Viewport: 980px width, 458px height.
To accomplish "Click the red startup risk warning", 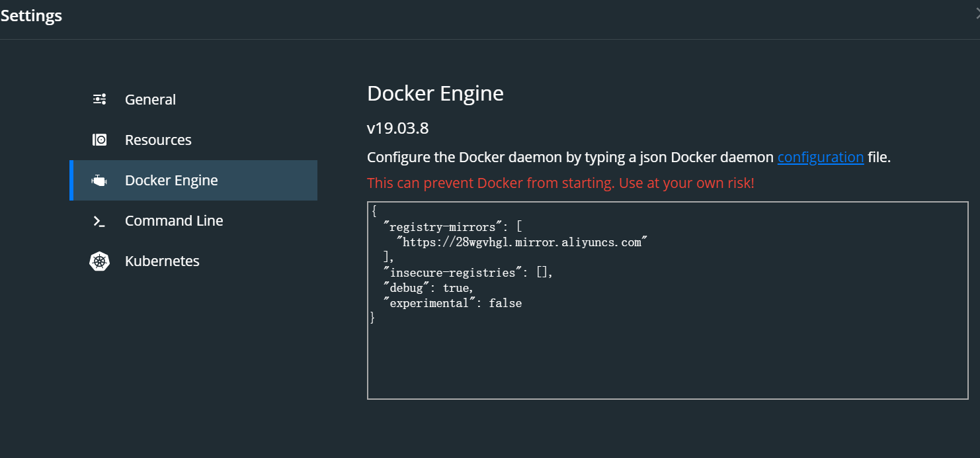I will coord(560,183).
